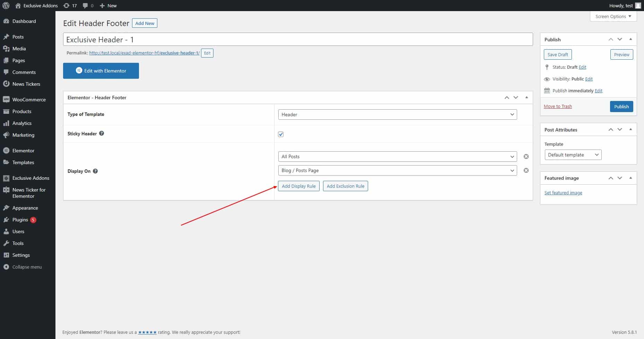Click the Save Draft button
The height and width of the screenshot is (339, 644).
click(558, 54)
